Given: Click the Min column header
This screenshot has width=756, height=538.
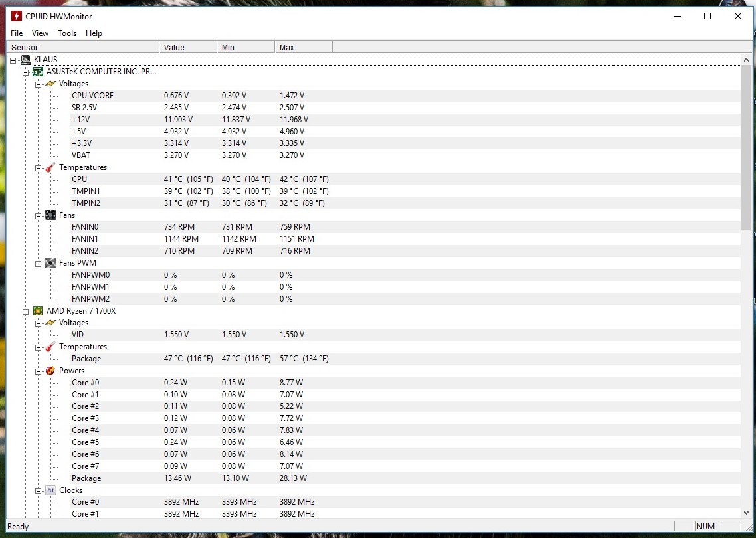Looking at the screenshot, I should point(246,47).
